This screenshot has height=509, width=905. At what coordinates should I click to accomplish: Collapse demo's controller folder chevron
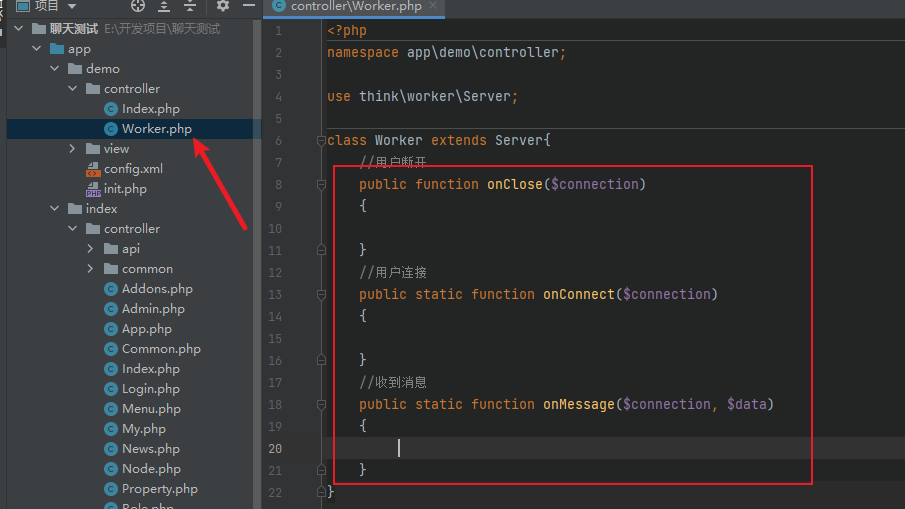click(x=73, y=88)
